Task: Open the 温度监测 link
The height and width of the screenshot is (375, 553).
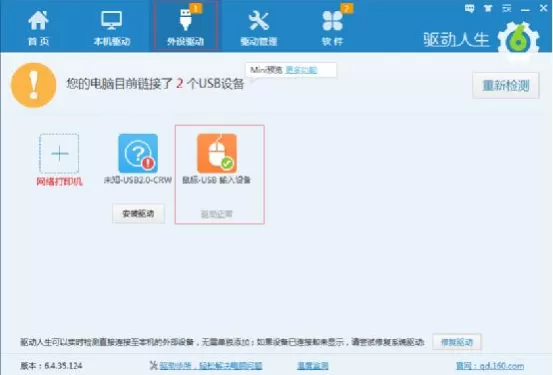Action: (313, 365)
